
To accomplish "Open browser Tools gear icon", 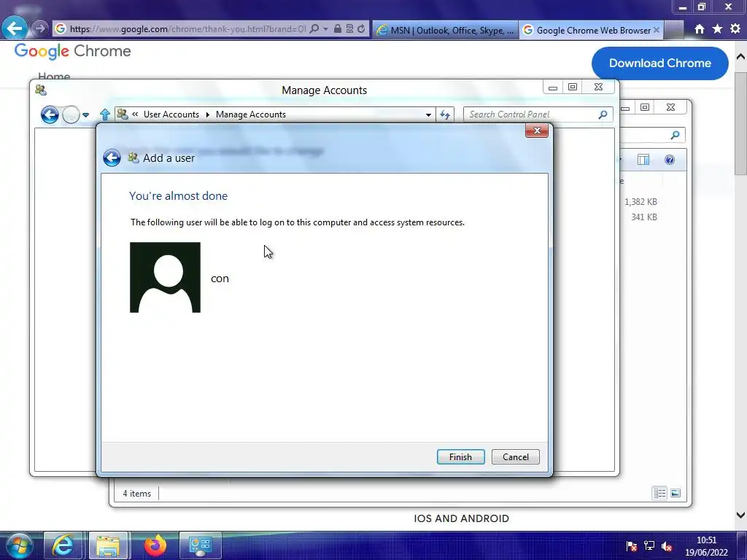I will click(x=735, y=29).
